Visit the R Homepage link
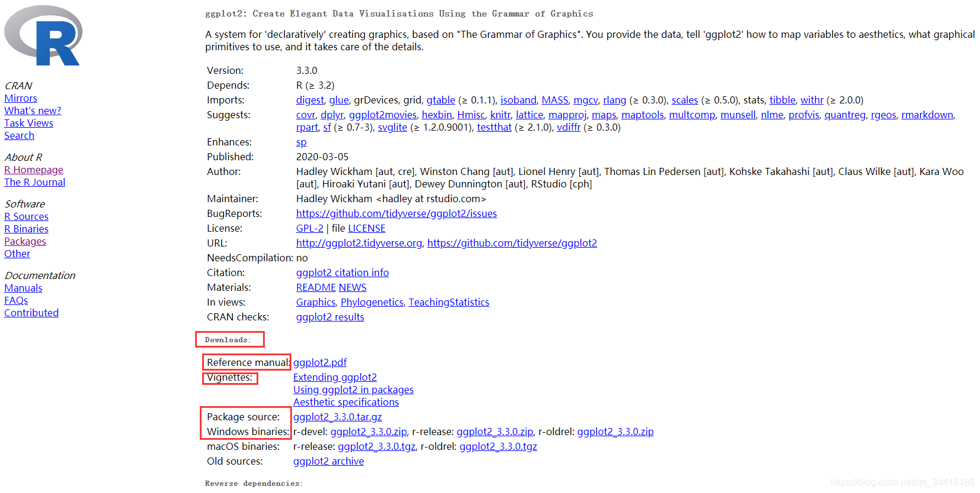This screenshot has width=980, height=493. (34, 170)
